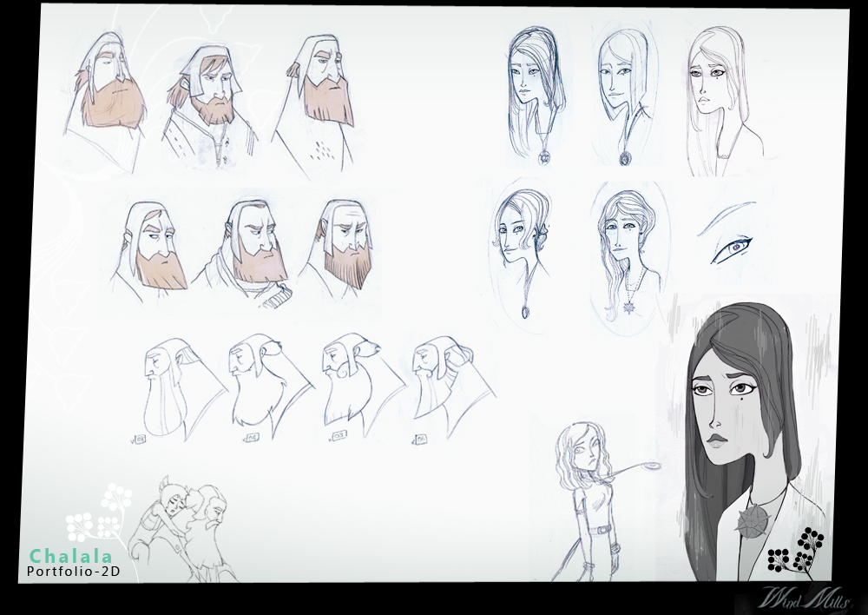
Task: Select the large grayscale woman portrait
Action: tap(742, 434)
